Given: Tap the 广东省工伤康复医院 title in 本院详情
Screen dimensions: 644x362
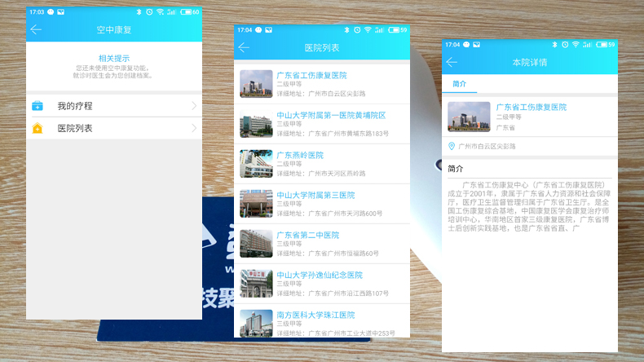Looking at the screenshot, I should pyautogui.click(x=532, y=108).
